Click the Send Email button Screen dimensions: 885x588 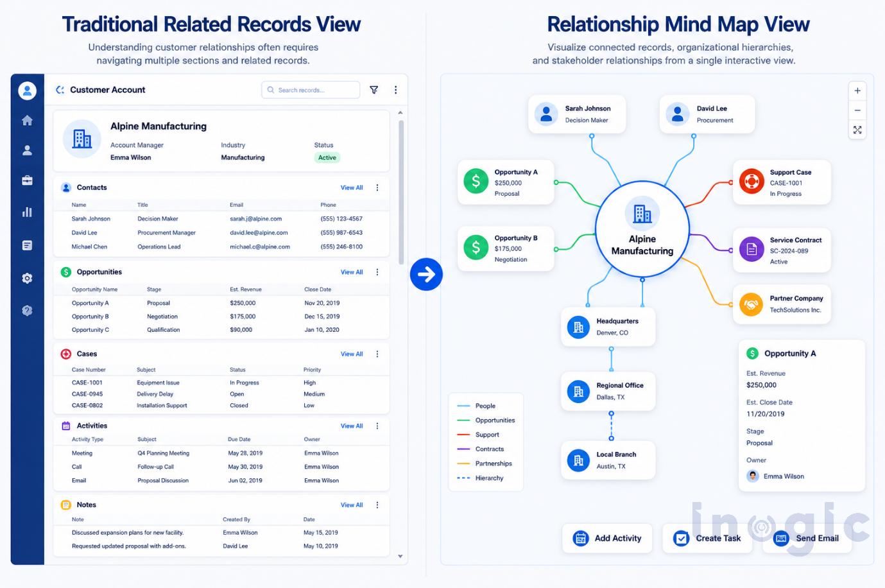point(807,538)
